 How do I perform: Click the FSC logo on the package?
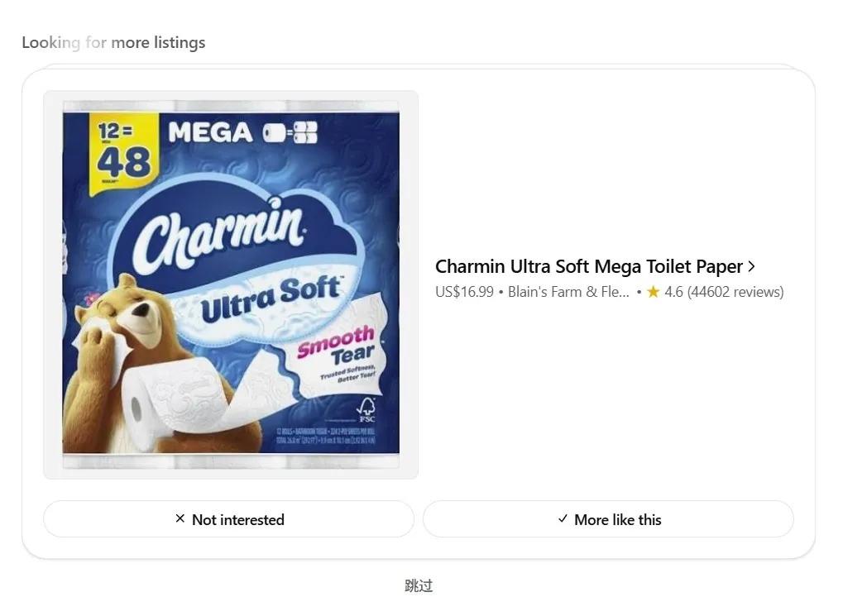coord(366,409)
